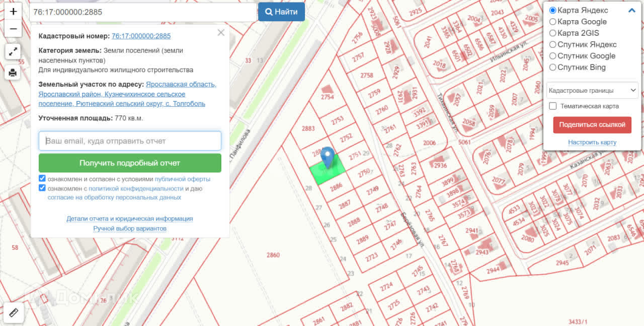
Task: Open the публичной оферты link
Action: [x=183, y=179]
